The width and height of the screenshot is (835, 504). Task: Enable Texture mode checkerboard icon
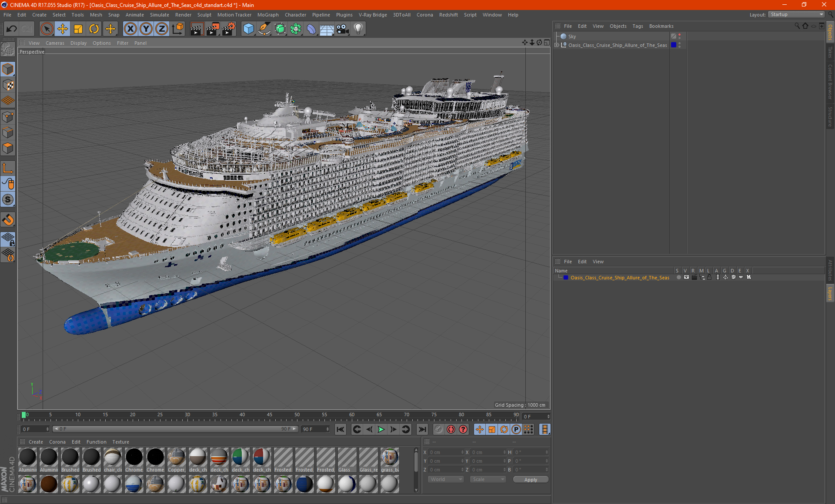(x=8, y=85)
